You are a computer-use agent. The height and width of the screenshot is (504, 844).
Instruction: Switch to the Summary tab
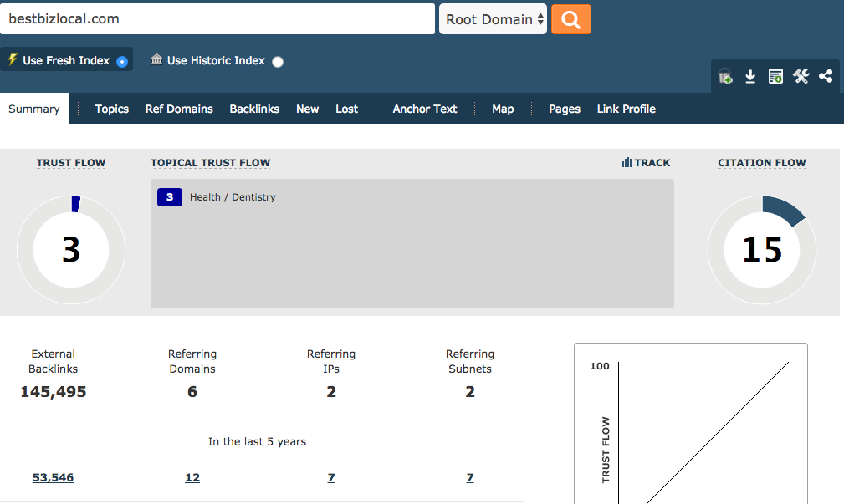tap(34, 109)
